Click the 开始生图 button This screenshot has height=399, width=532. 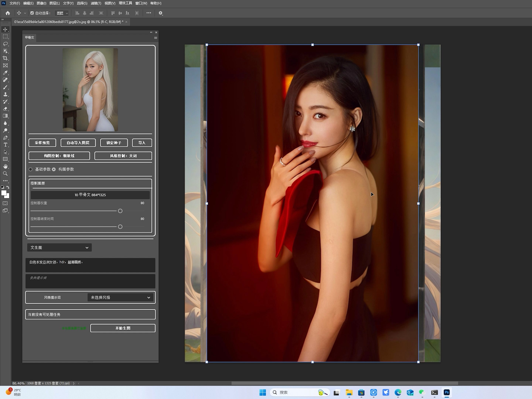[x=123, y=328]
